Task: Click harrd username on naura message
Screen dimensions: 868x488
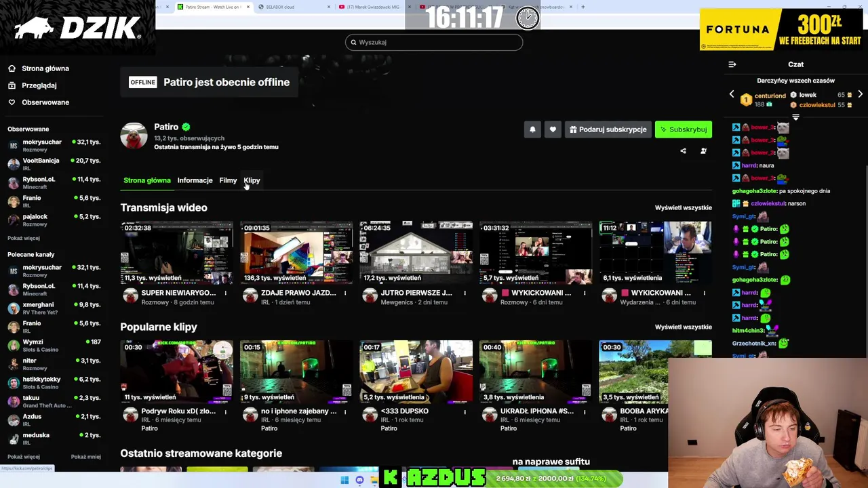Action: (749, 165)
